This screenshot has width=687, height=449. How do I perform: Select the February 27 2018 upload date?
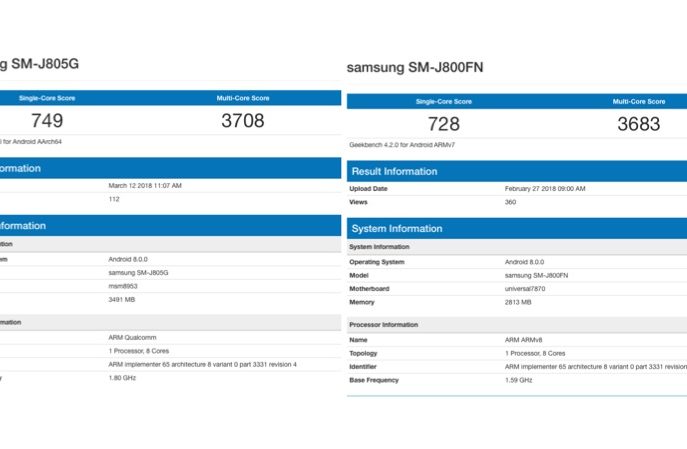(545, 188)
